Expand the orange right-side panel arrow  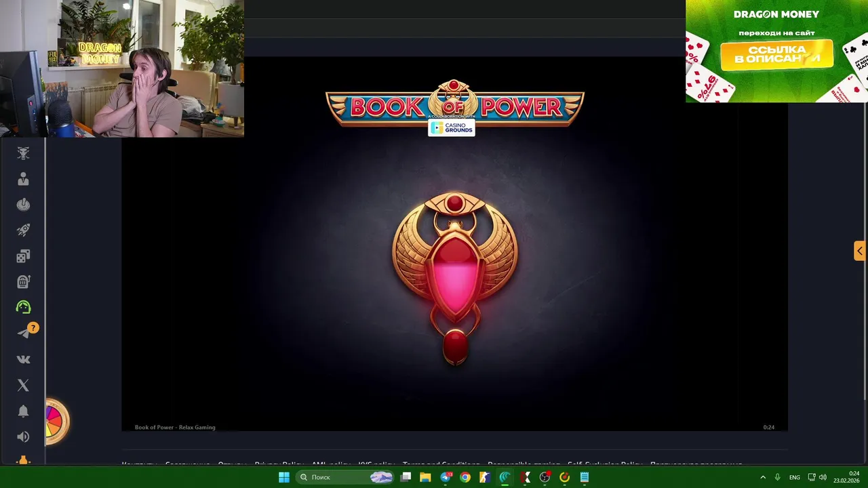[859, 251]
